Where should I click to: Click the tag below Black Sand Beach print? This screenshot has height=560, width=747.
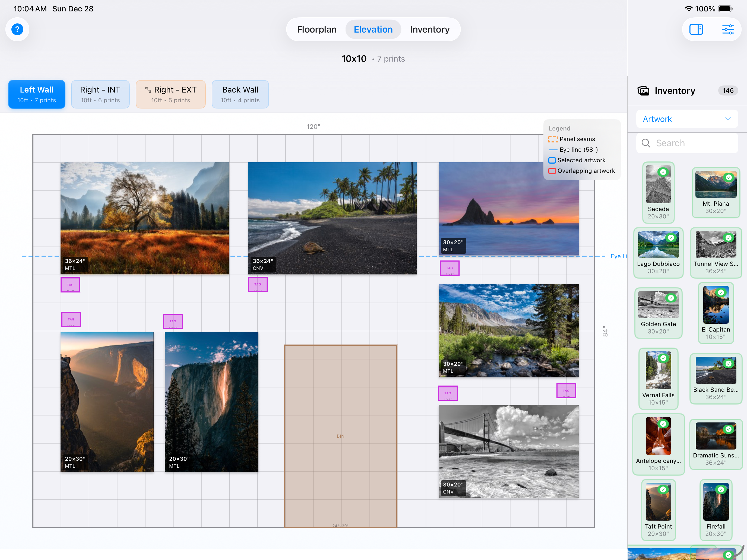(x=258, y=284)
